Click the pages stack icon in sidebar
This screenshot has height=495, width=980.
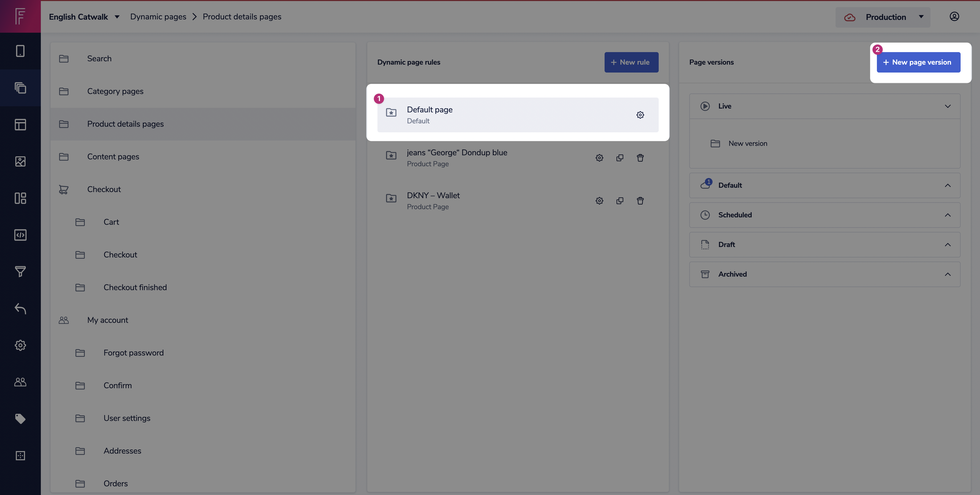tap(20, 88)
